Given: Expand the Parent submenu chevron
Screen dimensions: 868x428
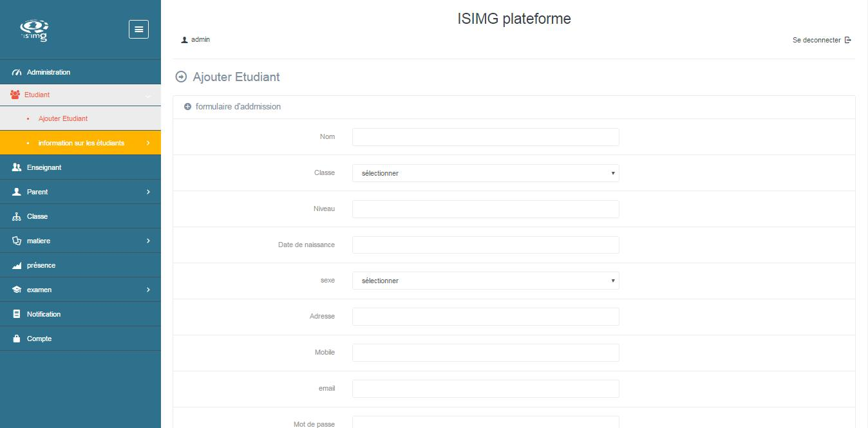Looking at the screenshot, I should pyautogui.click(x=148, y=192).
